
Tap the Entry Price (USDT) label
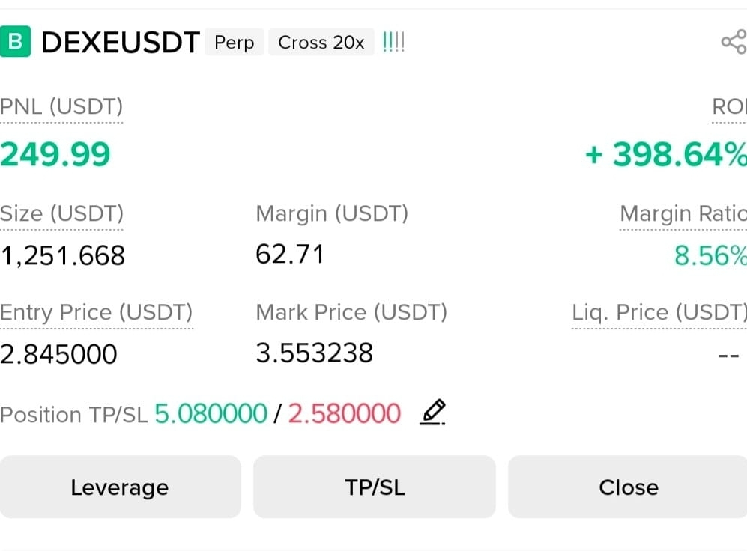pyautogui.click(x=96, y=312)
